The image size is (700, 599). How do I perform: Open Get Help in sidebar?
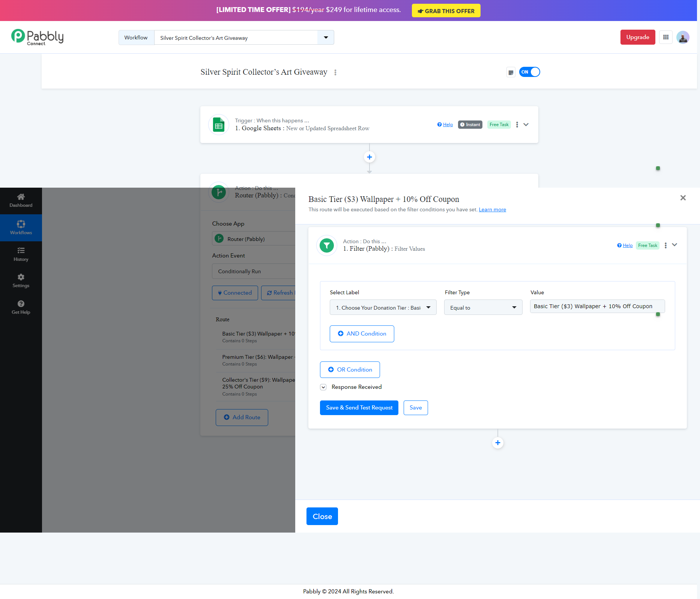pyautogui.click(x=21, y=308)
